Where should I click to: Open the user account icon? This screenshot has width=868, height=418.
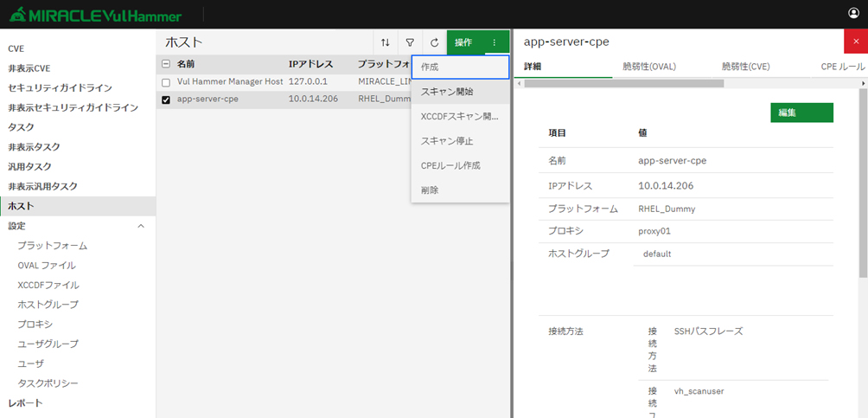coord(854,14)
